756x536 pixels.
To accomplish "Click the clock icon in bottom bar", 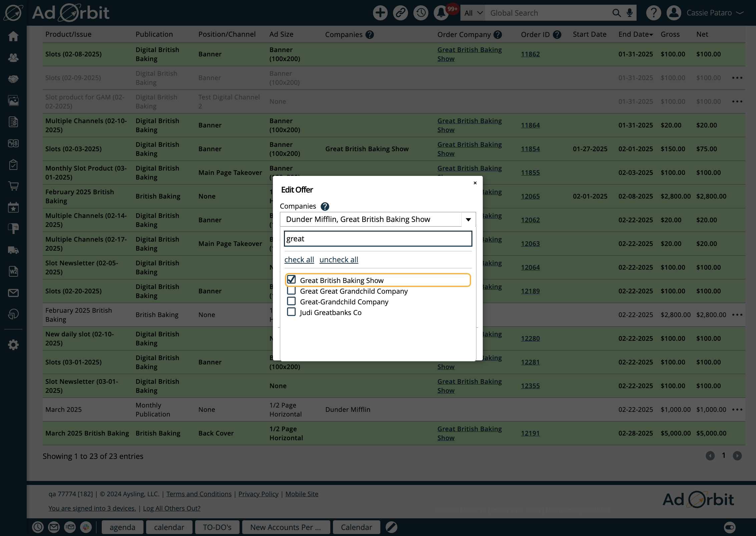I will (38, 527).
